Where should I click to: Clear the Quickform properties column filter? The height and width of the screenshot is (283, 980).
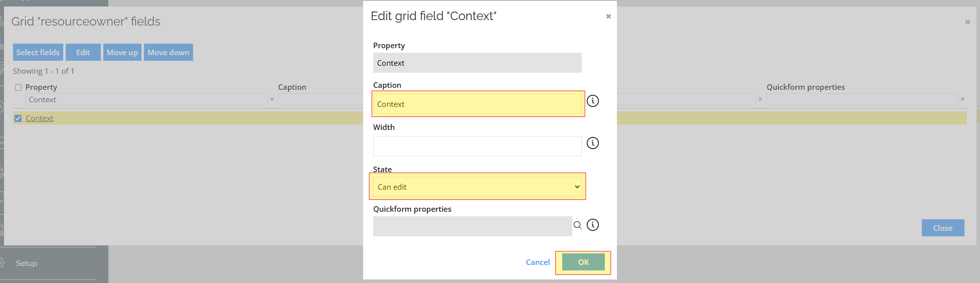(x=962, y=99)
